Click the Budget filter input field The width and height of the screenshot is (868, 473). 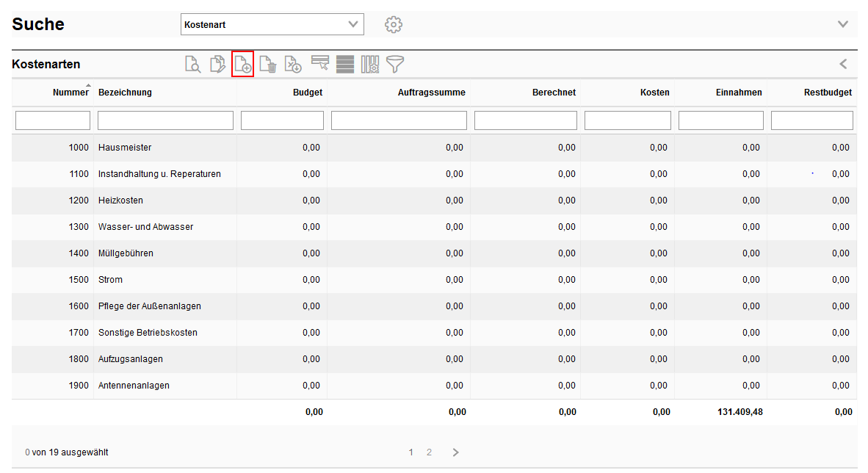click(282, 120)
